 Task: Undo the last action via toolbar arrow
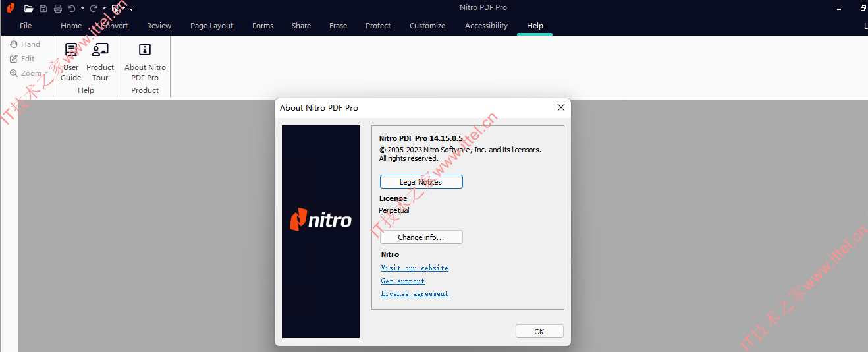72,8
